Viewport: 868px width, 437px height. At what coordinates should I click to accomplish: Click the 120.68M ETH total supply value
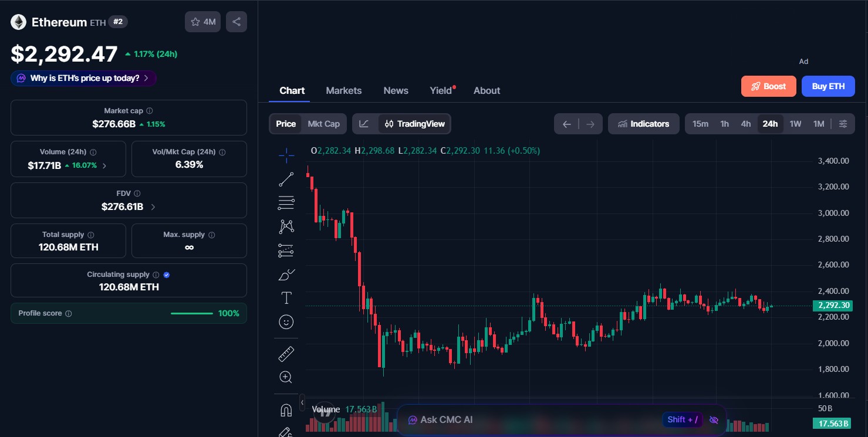[x=69, y=248]
